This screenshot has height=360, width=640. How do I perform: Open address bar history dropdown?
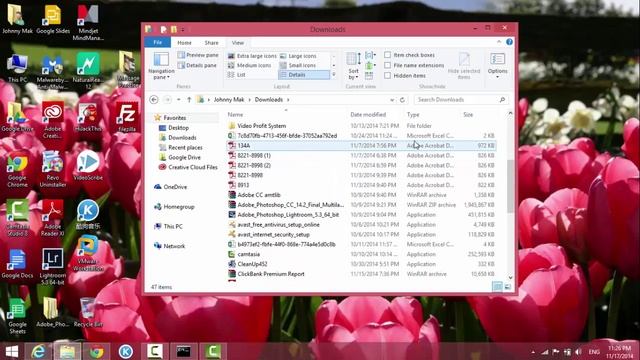[392, 100]
